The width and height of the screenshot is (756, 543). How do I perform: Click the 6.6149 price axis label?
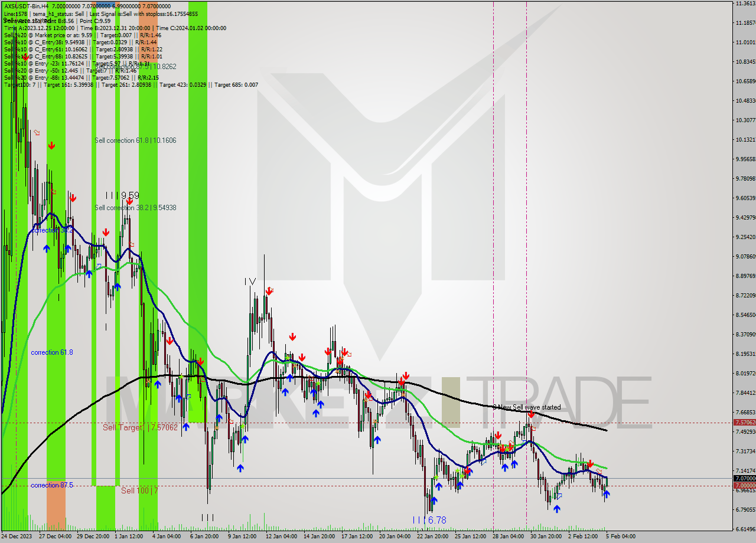(745, 529)
